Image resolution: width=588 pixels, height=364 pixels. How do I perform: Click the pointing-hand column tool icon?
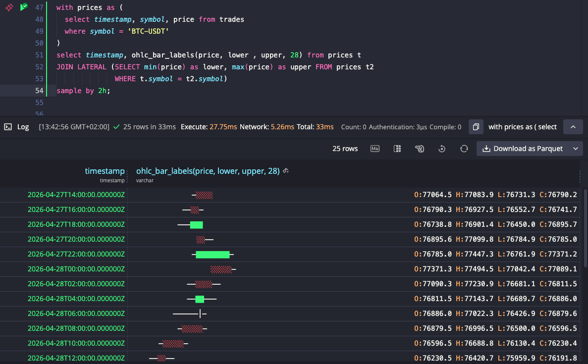point(420,149)
